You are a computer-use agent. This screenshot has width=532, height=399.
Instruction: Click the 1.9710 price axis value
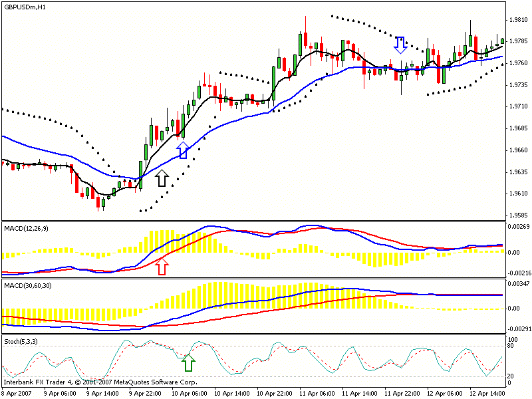519,106
